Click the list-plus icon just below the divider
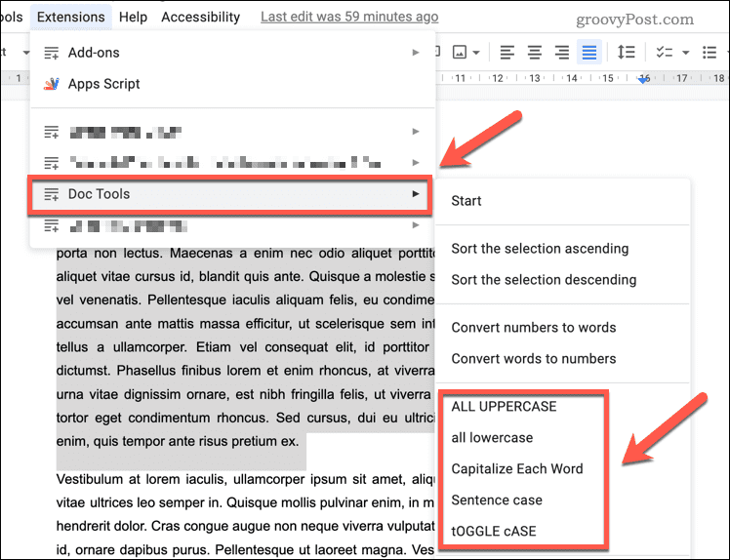The image size is (730, 560). pos(51,133)
